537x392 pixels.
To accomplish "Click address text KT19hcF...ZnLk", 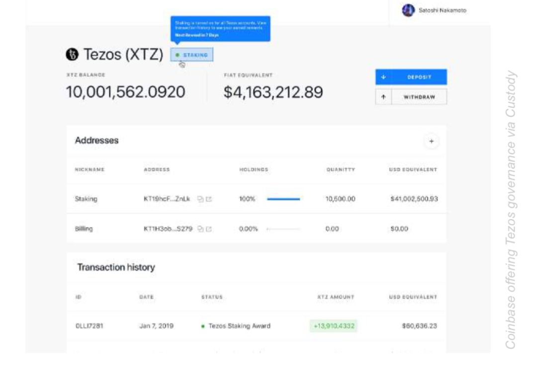I will (x=167, y=199).
